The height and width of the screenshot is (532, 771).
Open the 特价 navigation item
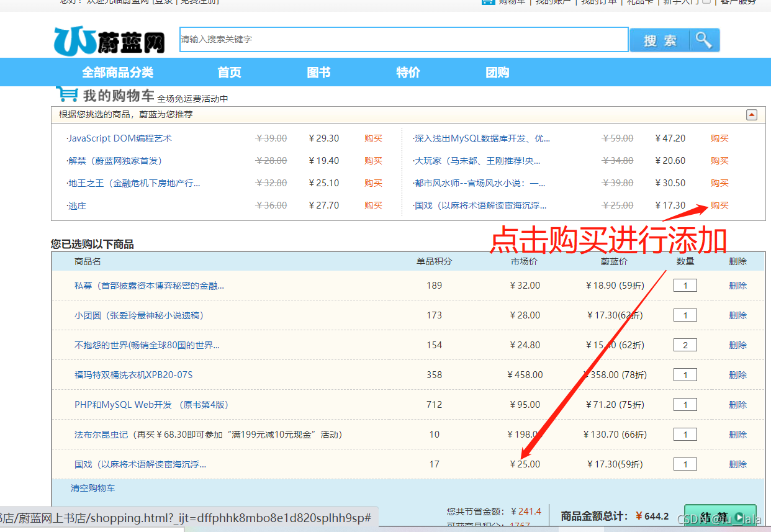[x=408, y=73]
